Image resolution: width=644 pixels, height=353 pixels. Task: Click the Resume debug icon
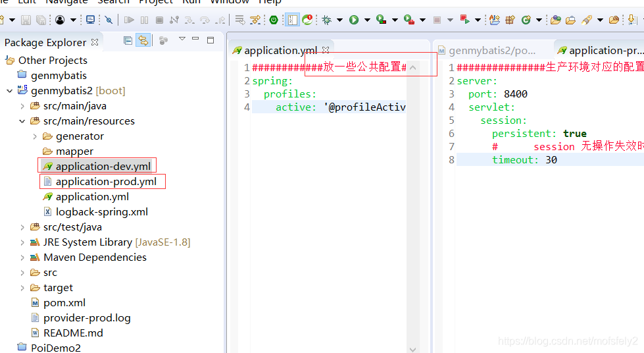(x=129, y=20)
